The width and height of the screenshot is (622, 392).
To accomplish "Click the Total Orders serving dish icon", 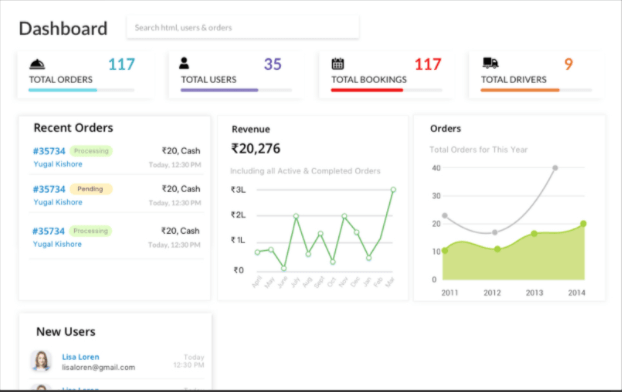I will coord(37,64).
